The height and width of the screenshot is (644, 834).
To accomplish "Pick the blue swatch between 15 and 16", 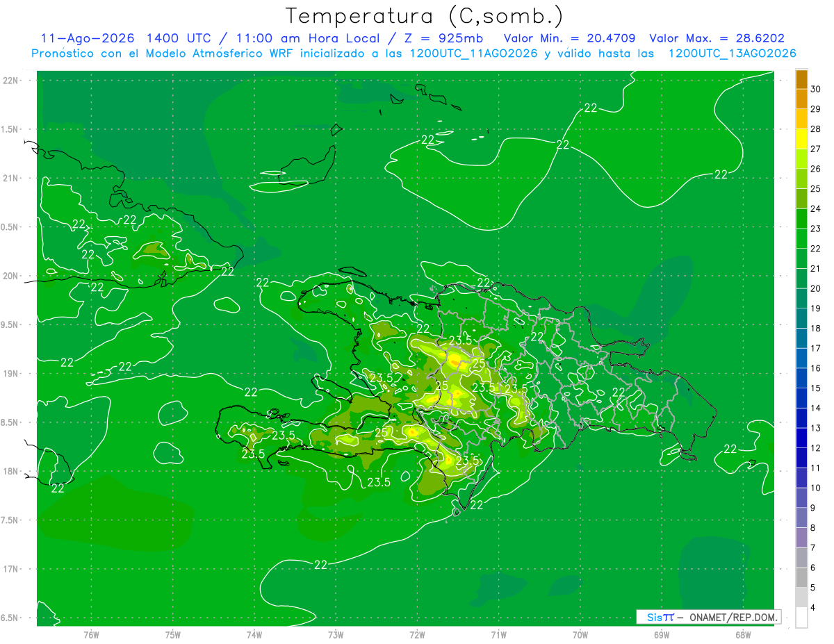I will [801, 378].
